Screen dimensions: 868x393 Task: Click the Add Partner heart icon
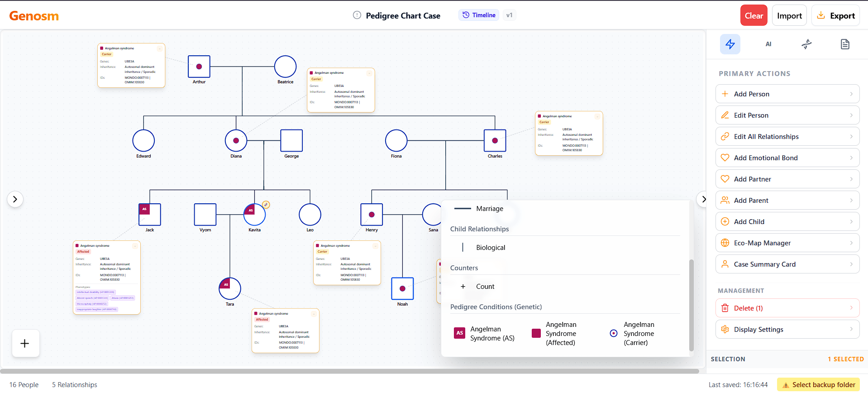725,179
